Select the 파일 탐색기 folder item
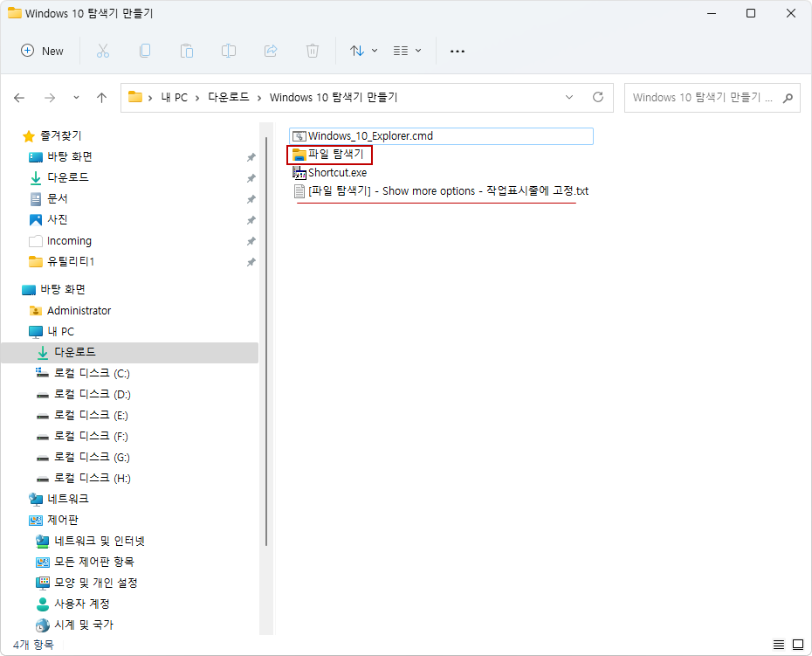 pyautogui.click(x=329, y=155)
